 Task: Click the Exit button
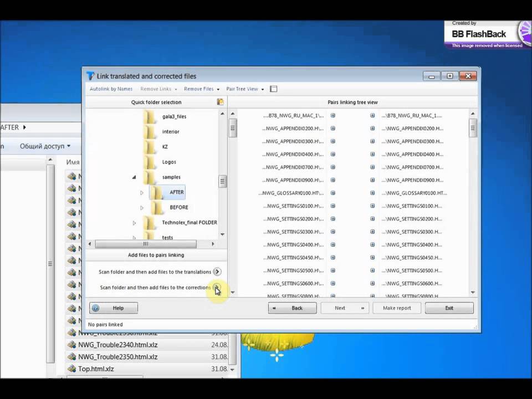tap(449, 308)
